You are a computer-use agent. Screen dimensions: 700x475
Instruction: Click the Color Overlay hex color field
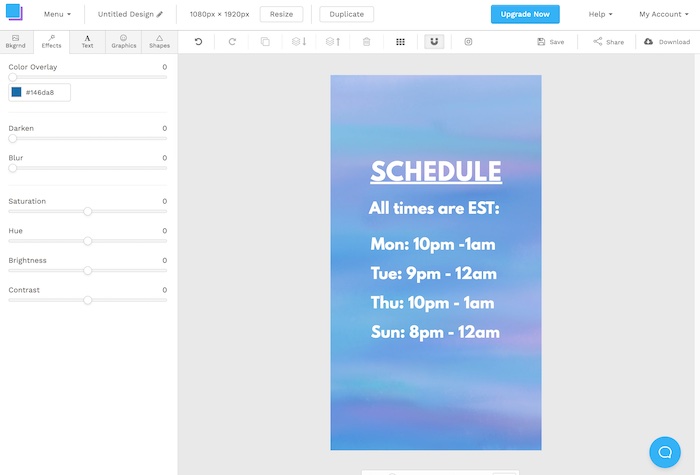point(40,92)
